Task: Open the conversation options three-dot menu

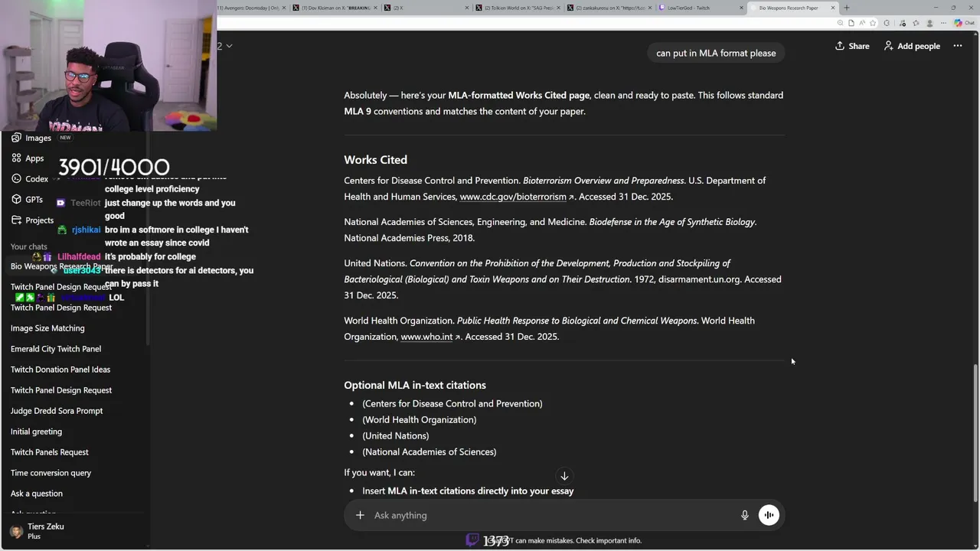Action: click(957, 46)
